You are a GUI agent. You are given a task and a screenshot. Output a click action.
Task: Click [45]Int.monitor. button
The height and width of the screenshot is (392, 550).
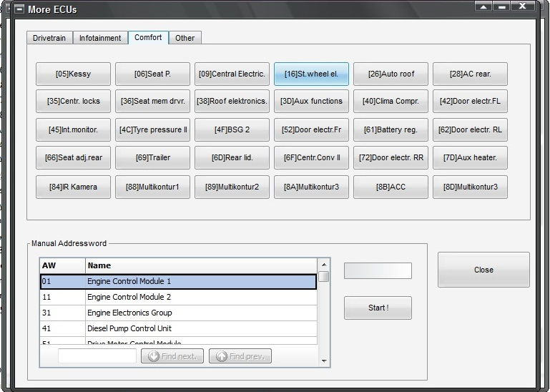click(74, 130)
